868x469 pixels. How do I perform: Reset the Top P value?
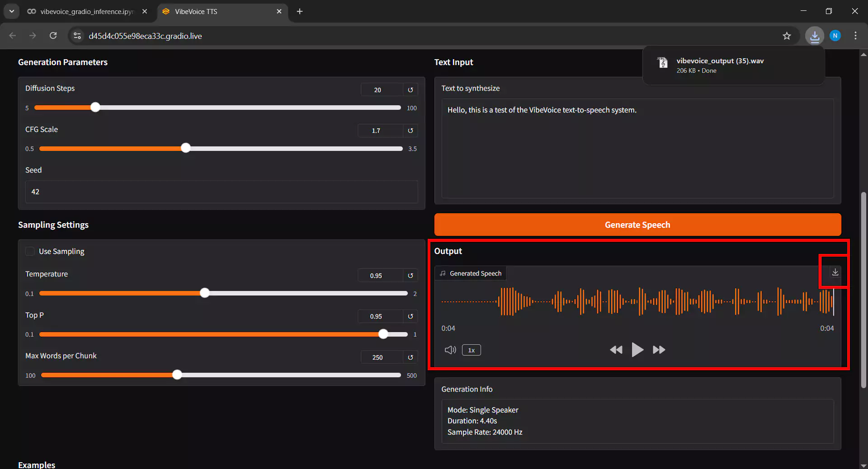[x=410, y=316]
